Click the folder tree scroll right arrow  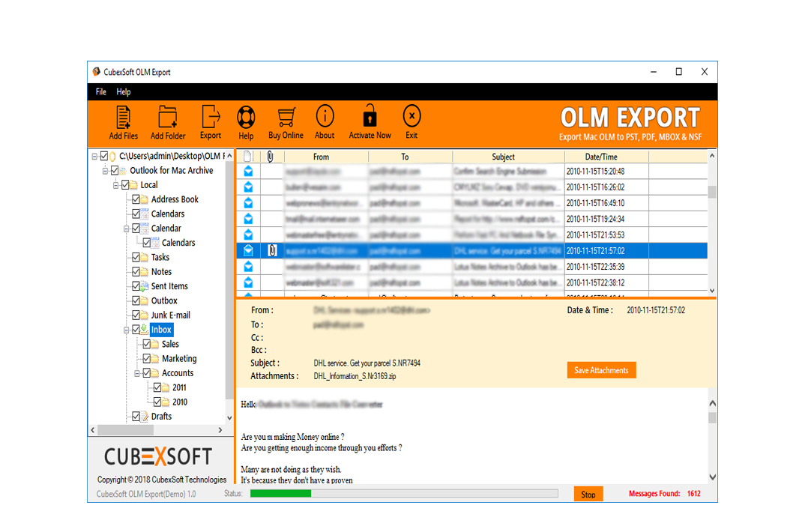click(220, 430)
